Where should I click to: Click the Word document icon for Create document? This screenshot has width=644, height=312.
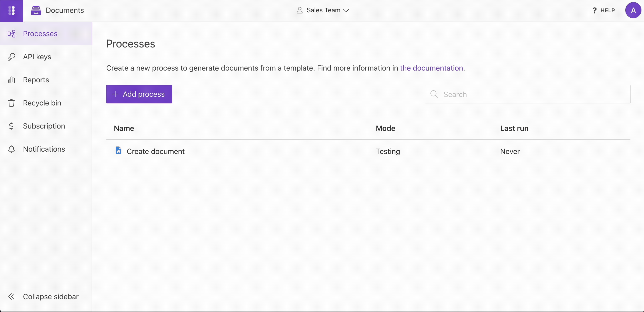coord(118,150)
